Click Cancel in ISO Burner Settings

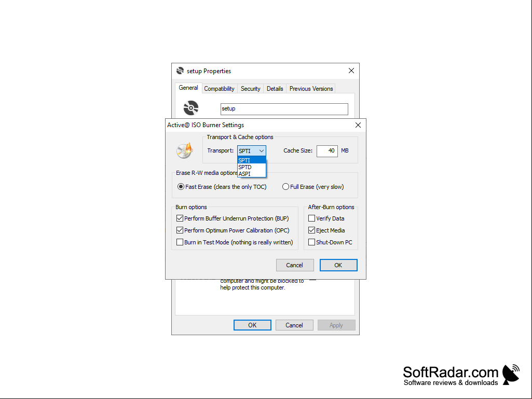[x=294, y=265]
